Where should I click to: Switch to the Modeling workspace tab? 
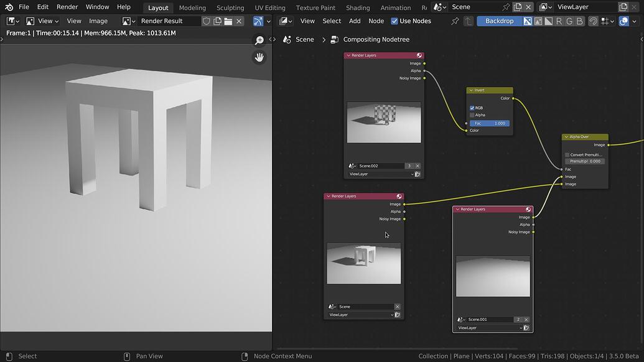click(192, 7)
